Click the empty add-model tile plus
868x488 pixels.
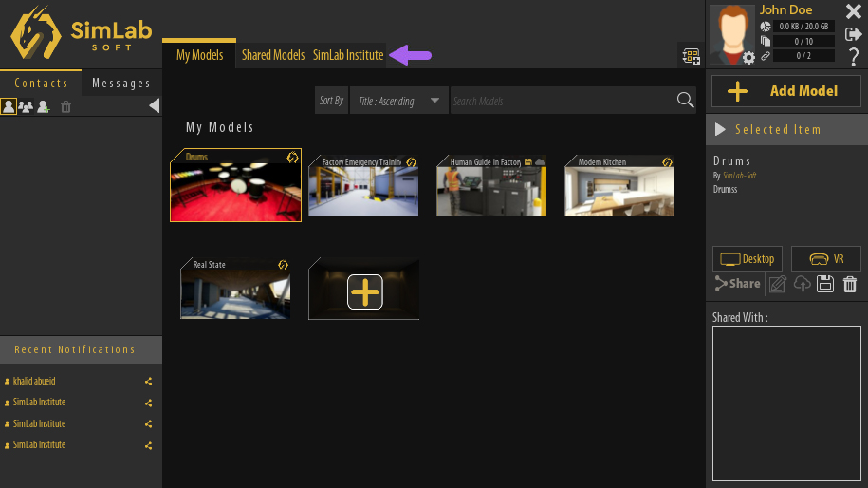(365, 291)
